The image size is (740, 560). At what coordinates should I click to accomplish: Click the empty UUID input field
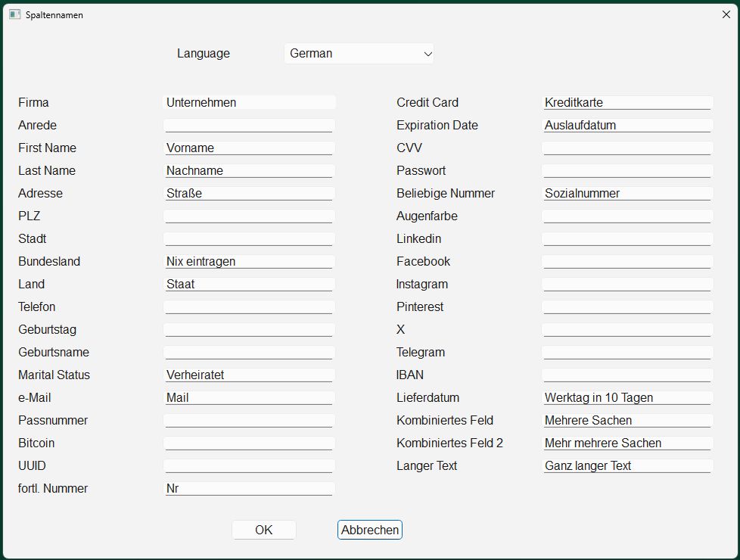click(249, 465)
